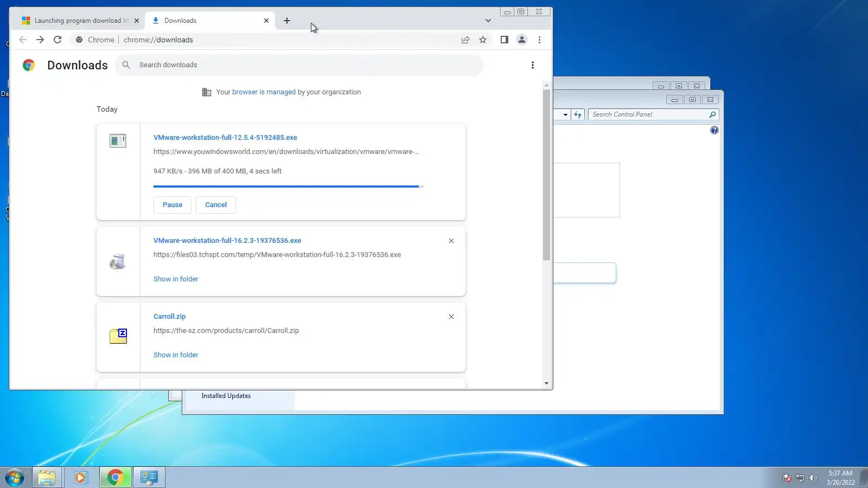This screenshot has width=868, height=488.
Task: Open VMware-workstation-full-16.2.3-19376536.exe link
Action: point(227,241)
